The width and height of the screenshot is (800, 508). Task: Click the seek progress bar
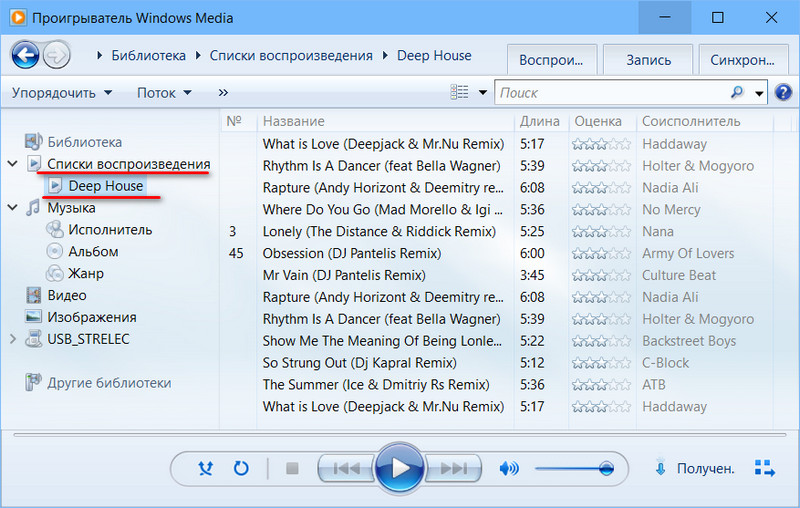pyautogui.click(x=400, y=435)
